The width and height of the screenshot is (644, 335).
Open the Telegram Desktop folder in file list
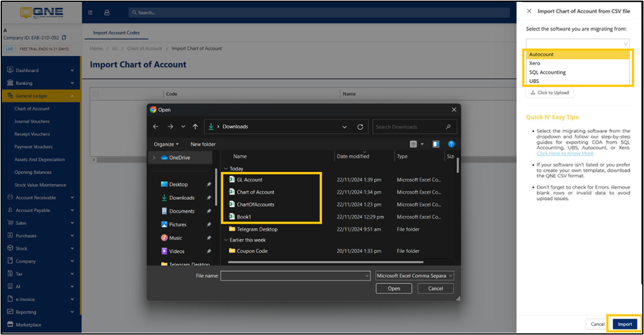[253, 229]
